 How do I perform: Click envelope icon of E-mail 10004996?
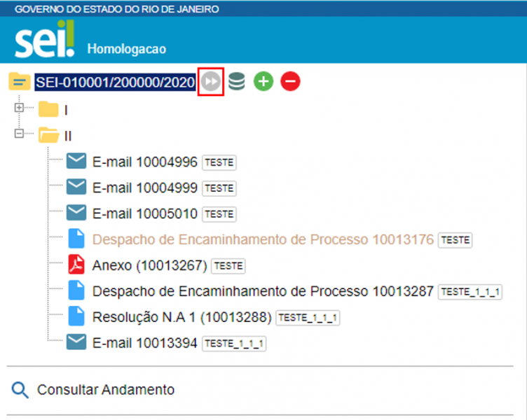[x=76, y=162]
